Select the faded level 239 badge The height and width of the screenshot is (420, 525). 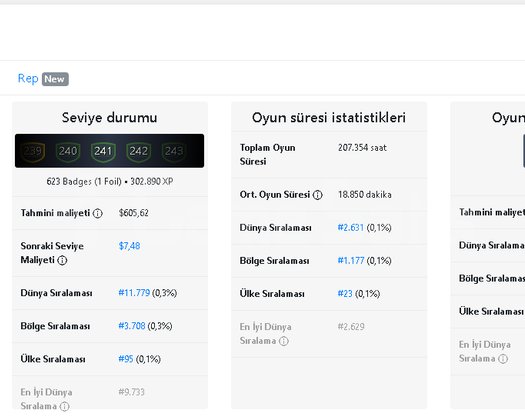pos(33,151)
